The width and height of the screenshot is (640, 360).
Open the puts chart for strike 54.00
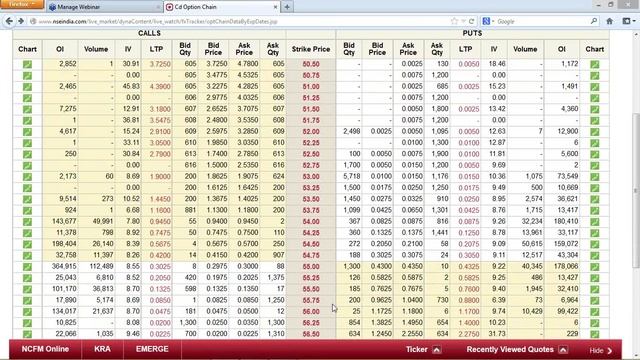point(595,222)
